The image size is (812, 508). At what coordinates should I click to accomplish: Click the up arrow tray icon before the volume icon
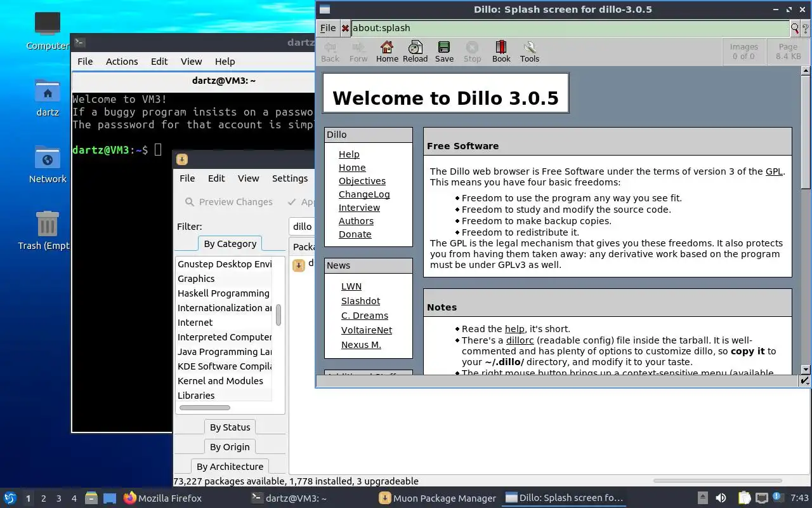tap(702, 498)
